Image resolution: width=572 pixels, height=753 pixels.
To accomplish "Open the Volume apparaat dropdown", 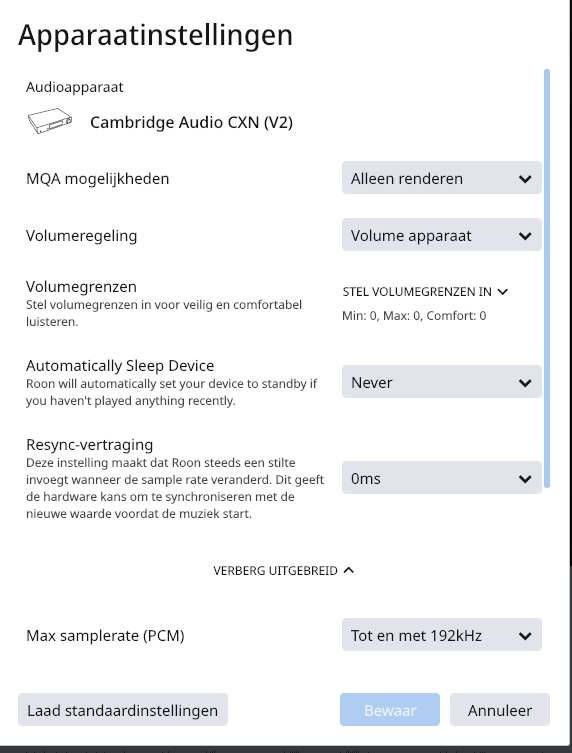I will [441, 235].
